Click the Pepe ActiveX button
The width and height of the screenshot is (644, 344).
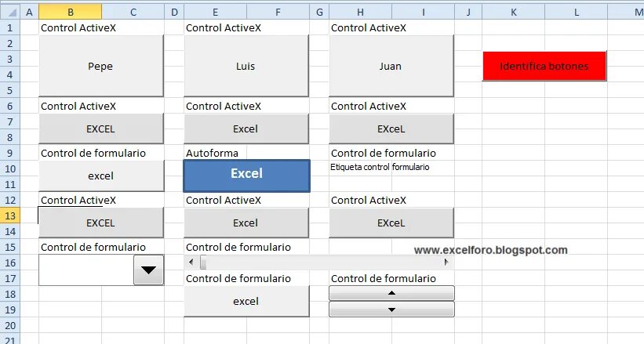[x=100, y=66]
